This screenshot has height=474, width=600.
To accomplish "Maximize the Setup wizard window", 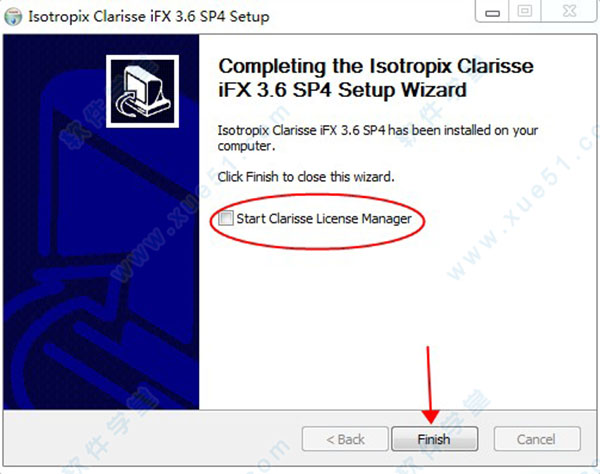I will coord(525,11).
